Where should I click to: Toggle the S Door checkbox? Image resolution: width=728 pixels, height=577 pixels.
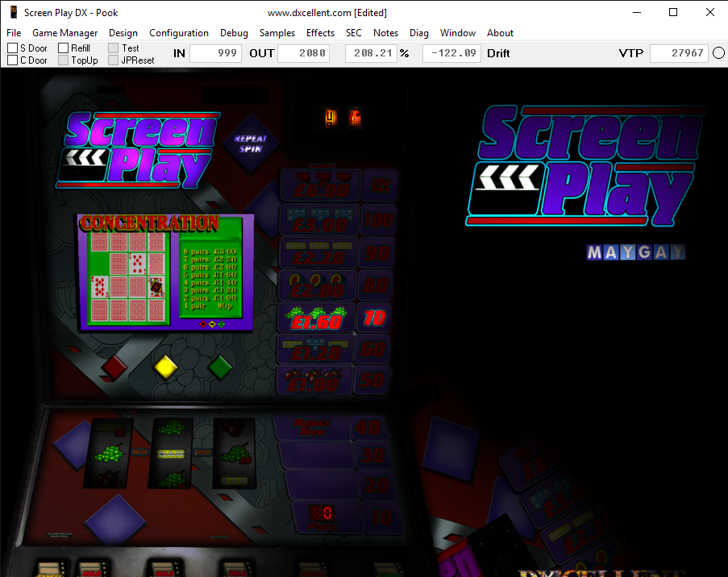(13, 48)
